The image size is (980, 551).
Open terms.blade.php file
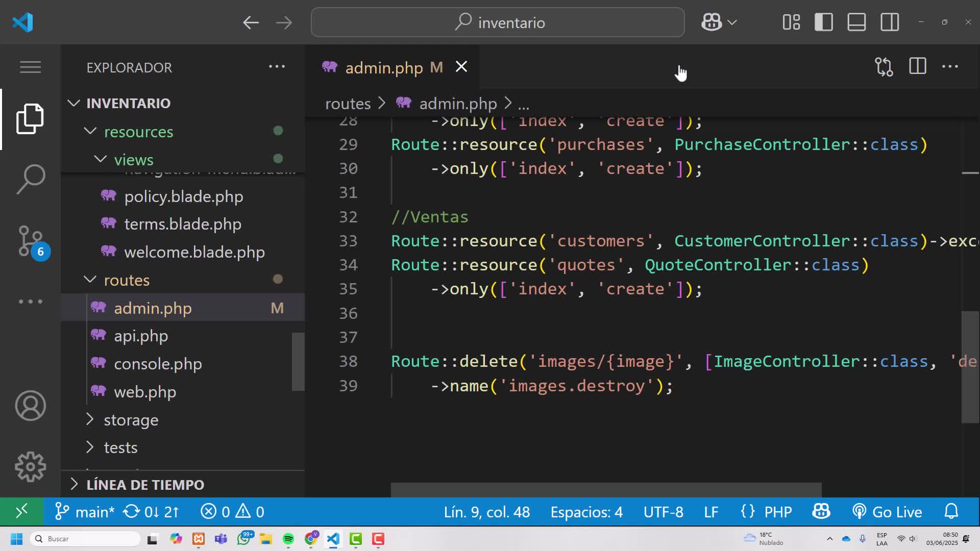pos(183,224)
